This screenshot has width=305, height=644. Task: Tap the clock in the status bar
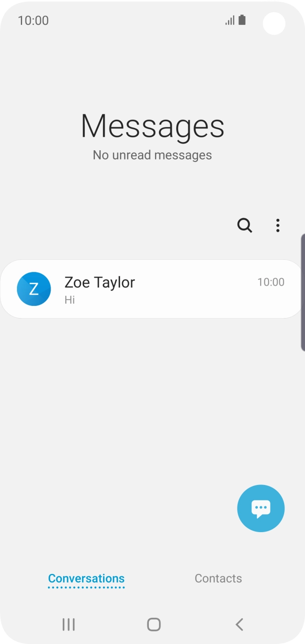pos(33,20)
